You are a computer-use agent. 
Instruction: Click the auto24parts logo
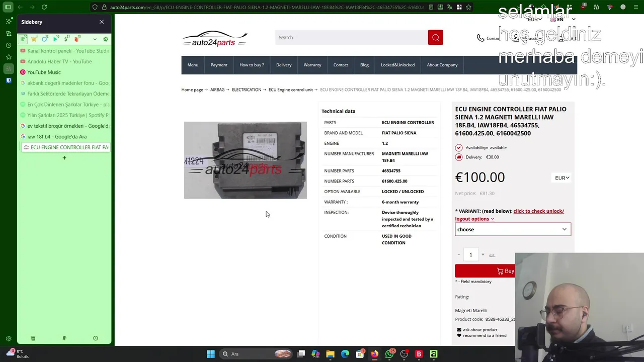(215, 39)
